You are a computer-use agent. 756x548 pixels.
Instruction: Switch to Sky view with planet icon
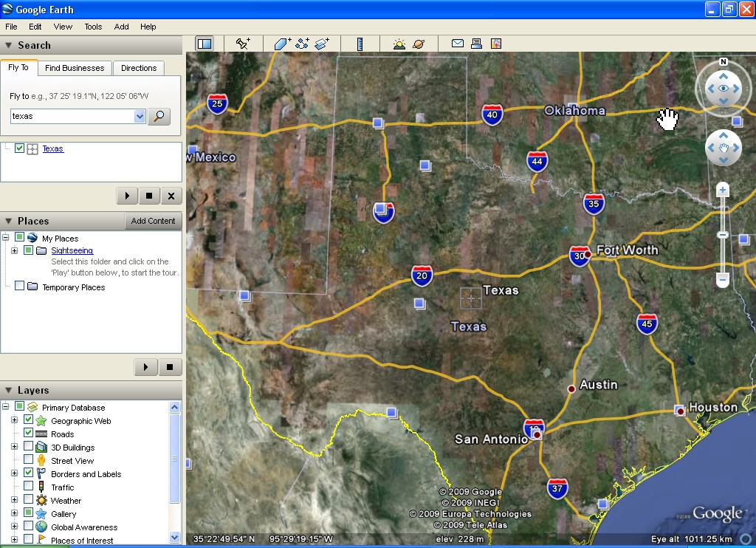(419, 44)
